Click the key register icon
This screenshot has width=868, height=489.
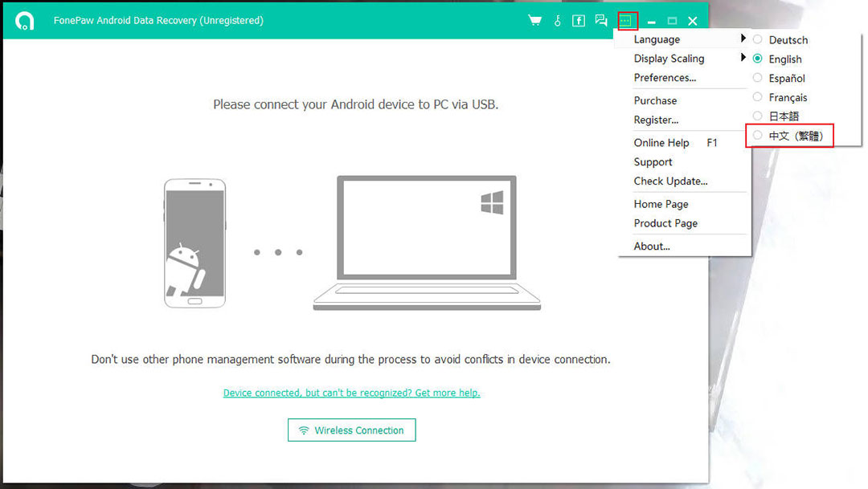tap(558, 20)
